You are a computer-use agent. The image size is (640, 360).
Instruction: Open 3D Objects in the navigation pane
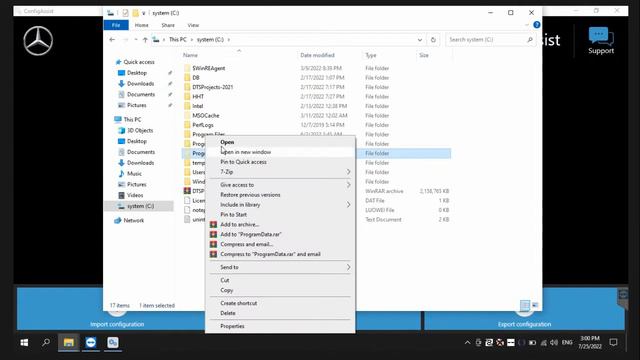140,131
